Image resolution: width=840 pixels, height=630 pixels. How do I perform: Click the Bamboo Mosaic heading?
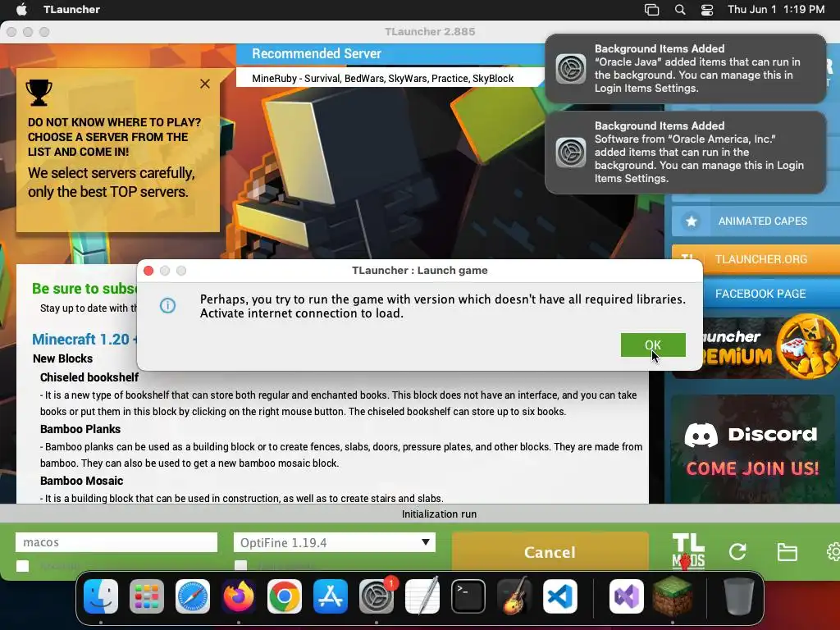click(x=81, y=481)
